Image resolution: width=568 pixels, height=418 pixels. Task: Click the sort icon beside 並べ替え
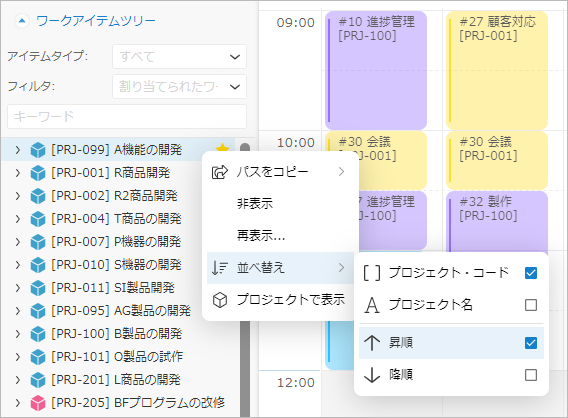coord(220,268)
